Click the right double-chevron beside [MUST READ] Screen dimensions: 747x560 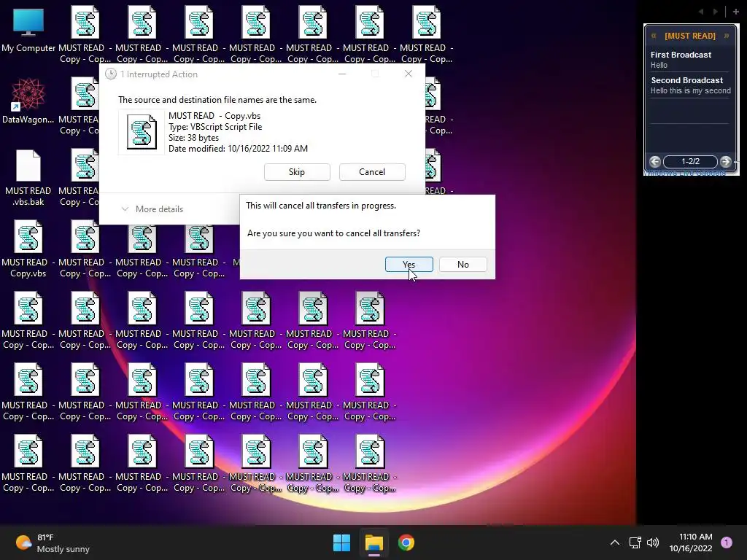coord(726,36)
